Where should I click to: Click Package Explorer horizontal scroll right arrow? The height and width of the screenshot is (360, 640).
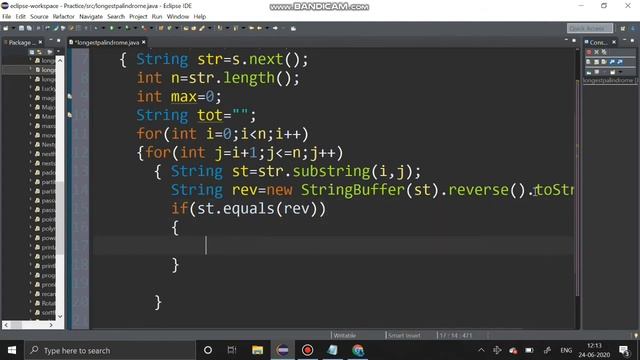tap(51, 325)
